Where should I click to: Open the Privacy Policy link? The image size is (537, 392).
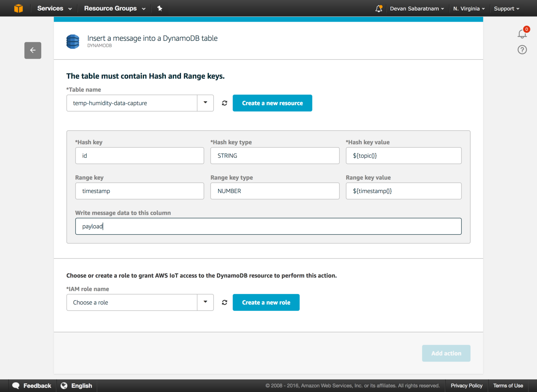pyautogui.click(x=466, y=386)
